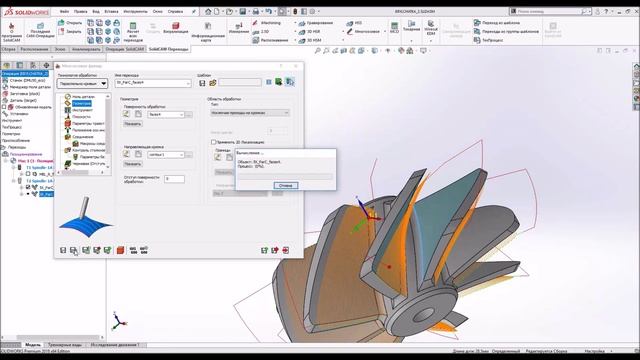The height and width of the screenshot is (360, 640).
Task: Click Последние CAM-Операции ribbon button
Action: coord(40,31)
